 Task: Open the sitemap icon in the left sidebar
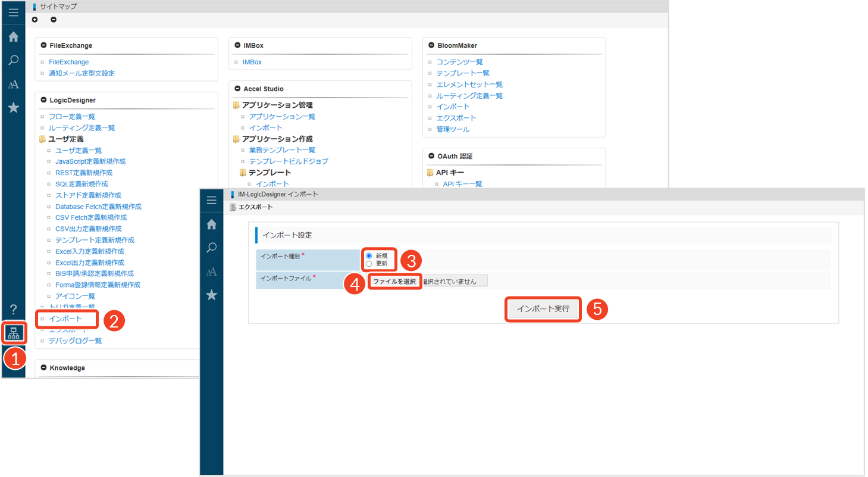click(13, 332)
